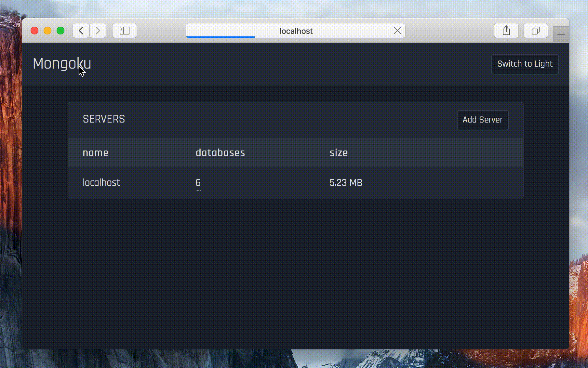Open the Safari share menu

506,31
